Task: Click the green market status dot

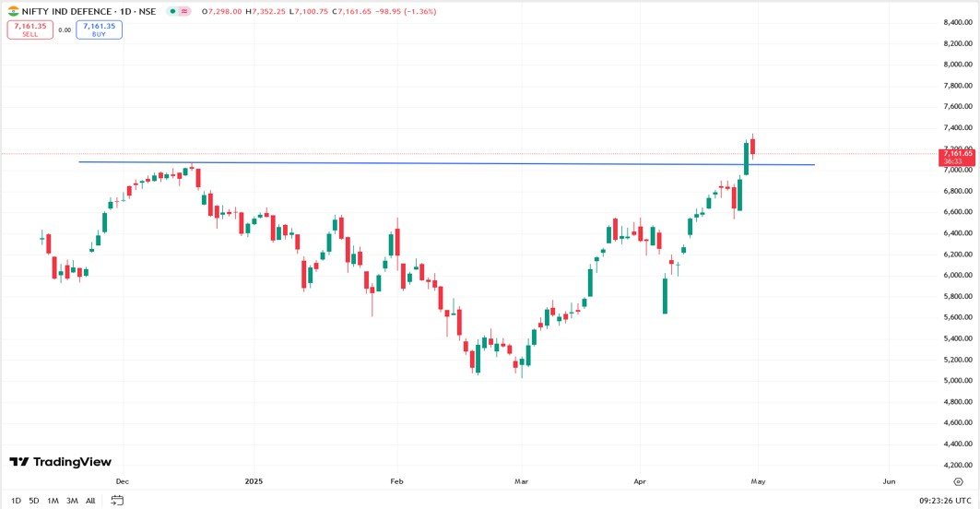Action: click(172, 11)
